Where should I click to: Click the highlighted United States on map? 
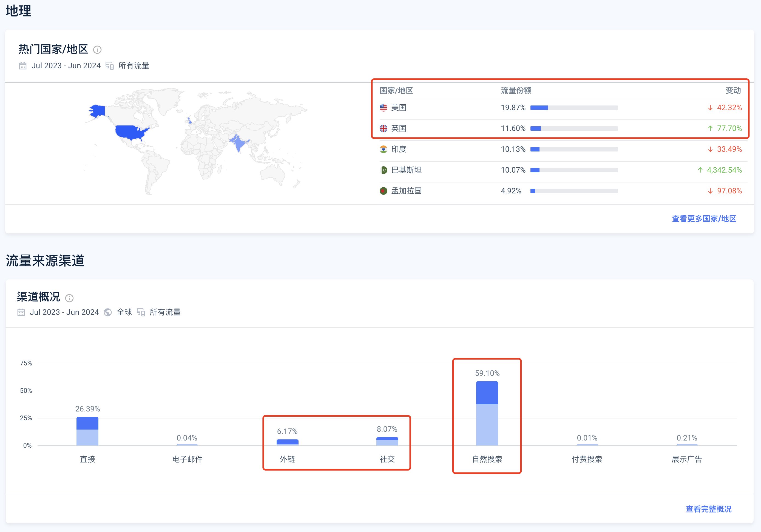(x=131, y=132)
